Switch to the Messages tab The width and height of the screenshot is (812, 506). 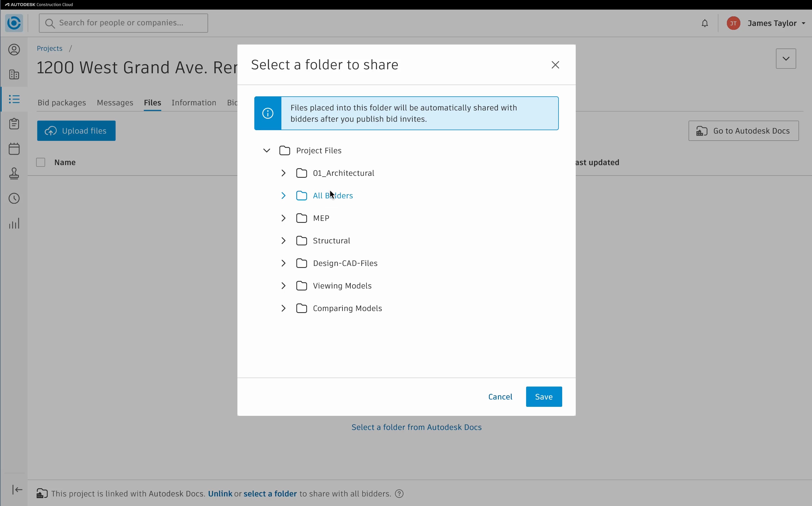point(115,103)
